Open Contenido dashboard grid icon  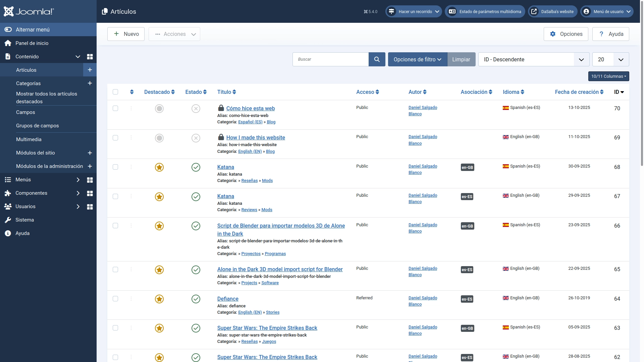click(90, 57)
